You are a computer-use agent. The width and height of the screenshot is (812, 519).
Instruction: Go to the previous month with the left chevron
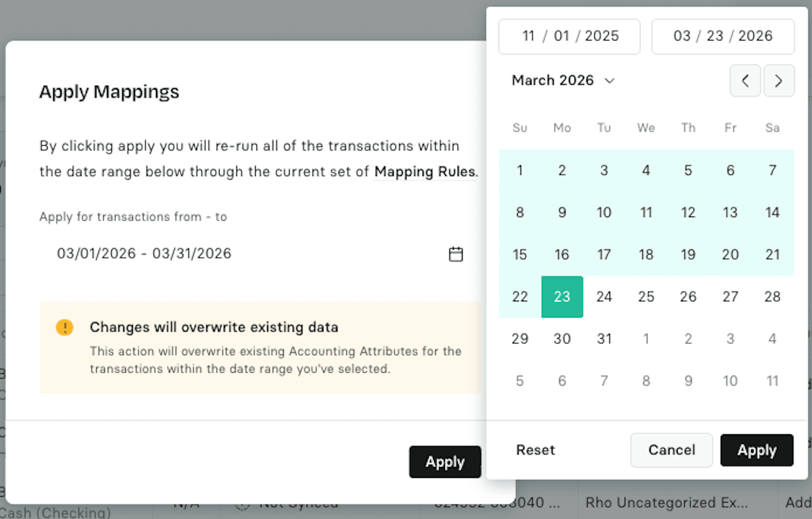[x=745, y=81]
